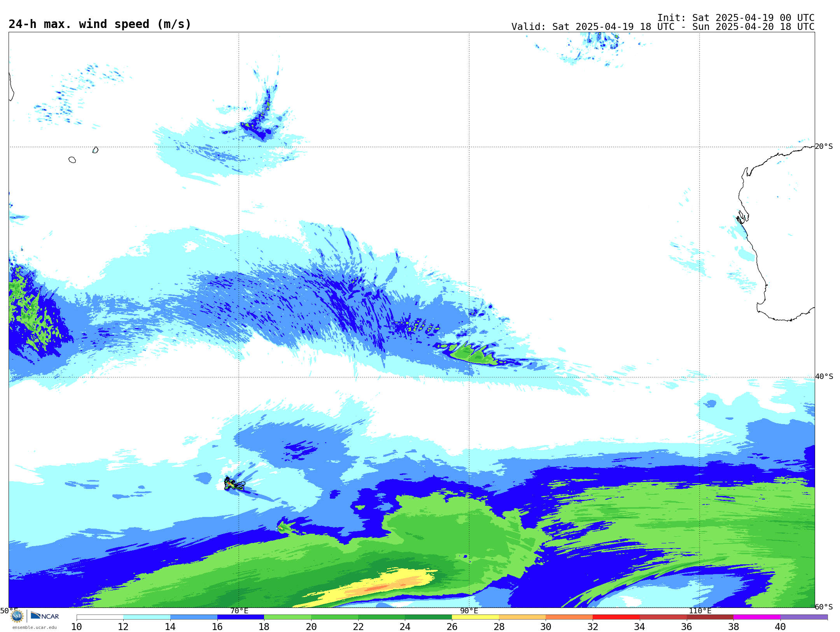Click the light orange 28-30 colorbar swatch
Screen dimensions: 840x632
point(522,617)
